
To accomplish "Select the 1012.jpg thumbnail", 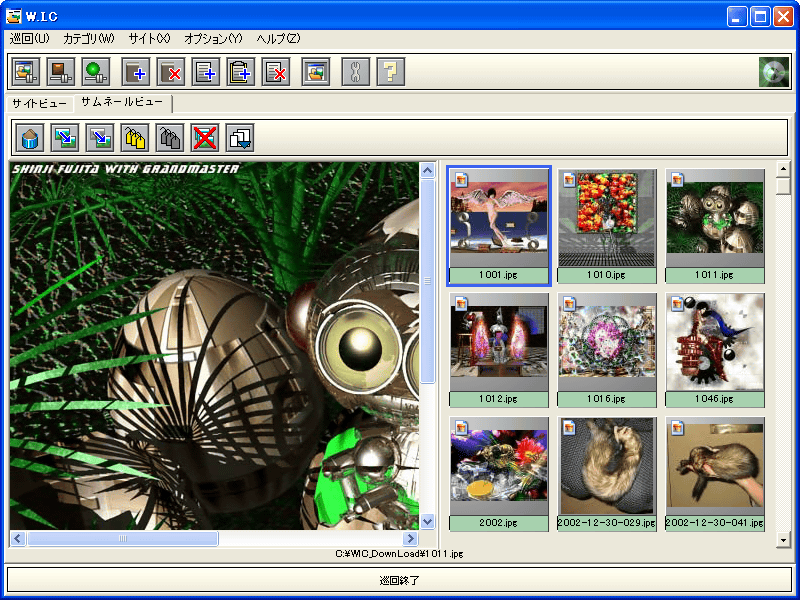I will point(499,349).
